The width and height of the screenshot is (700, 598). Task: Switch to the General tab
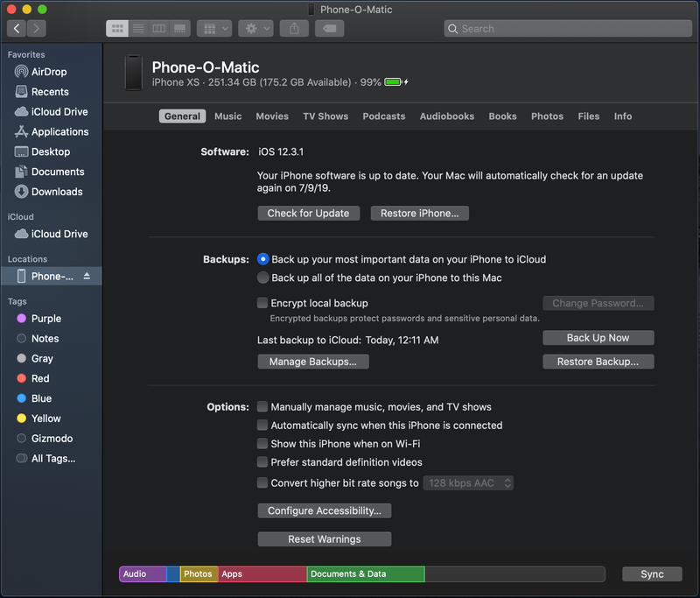182,116
